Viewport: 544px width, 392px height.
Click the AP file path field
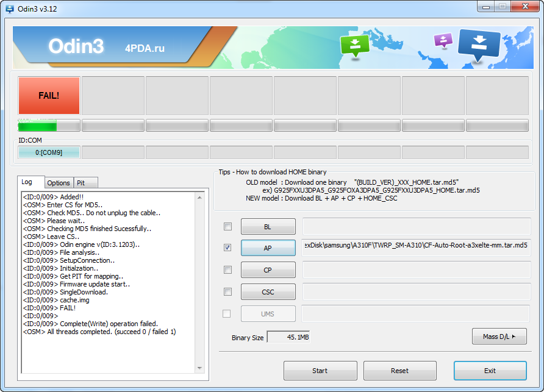pos(417,248)
